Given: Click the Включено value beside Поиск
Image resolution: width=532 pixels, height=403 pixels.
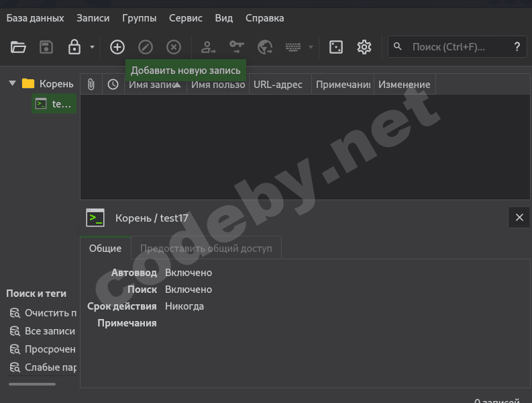Looking at the screenshot, I should tap(189, 289).
